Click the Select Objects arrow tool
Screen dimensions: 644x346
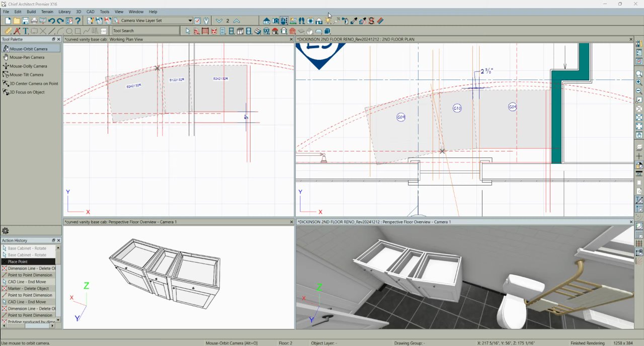pyautogui.click(x=188, y=31)
